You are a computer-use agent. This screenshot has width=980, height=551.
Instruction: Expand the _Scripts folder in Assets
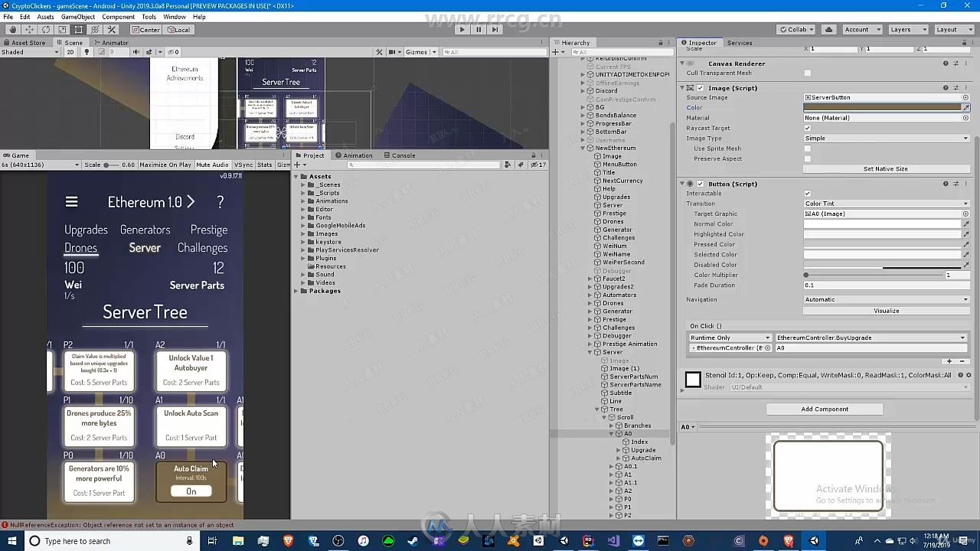(x=302, y=193)
